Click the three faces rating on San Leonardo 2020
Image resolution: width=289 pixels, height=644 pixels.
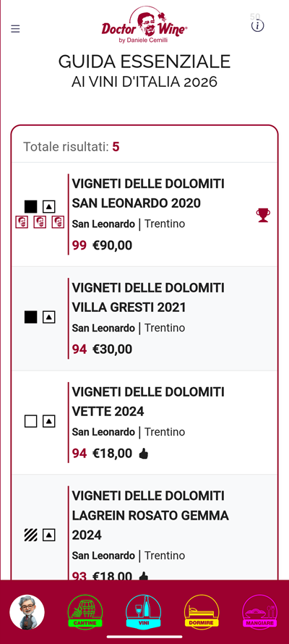coord(40,222)
